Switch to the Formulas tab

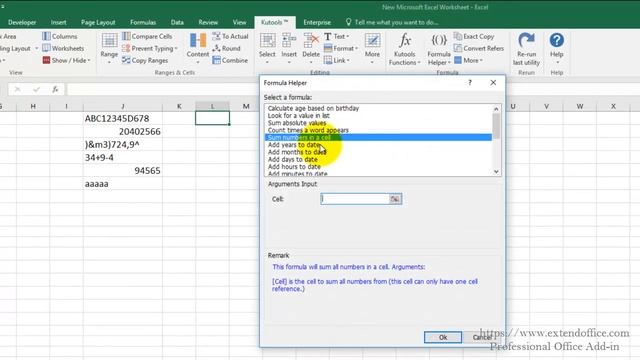[143, 22]
